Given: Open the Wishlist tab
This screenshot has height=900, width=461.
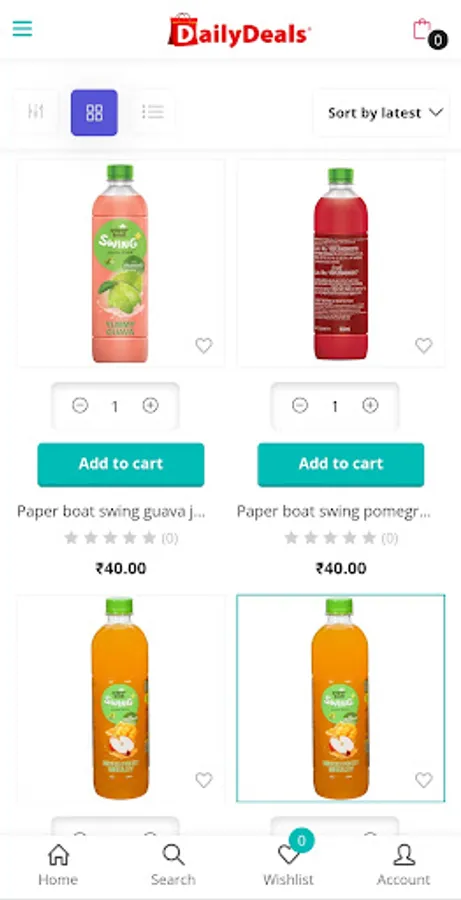Looking at the screenshot, I should pyautogui.click(x=288, y=864).
